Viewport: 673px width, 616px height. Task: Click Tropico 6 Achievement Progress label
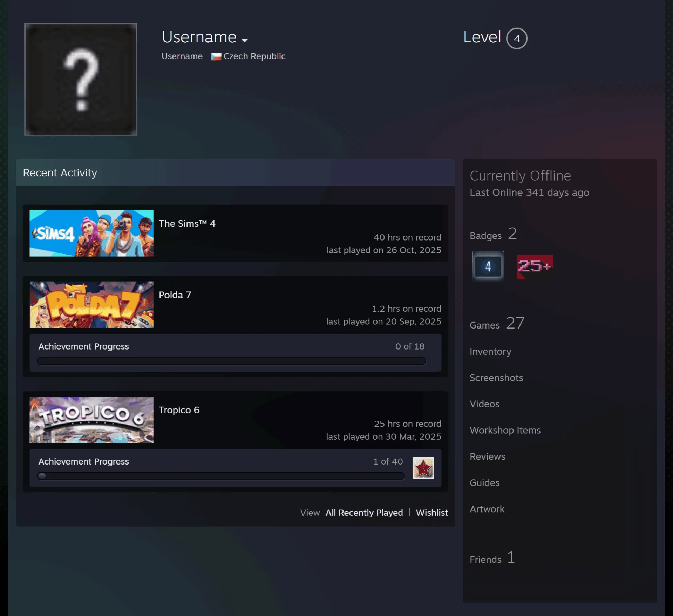83,461
